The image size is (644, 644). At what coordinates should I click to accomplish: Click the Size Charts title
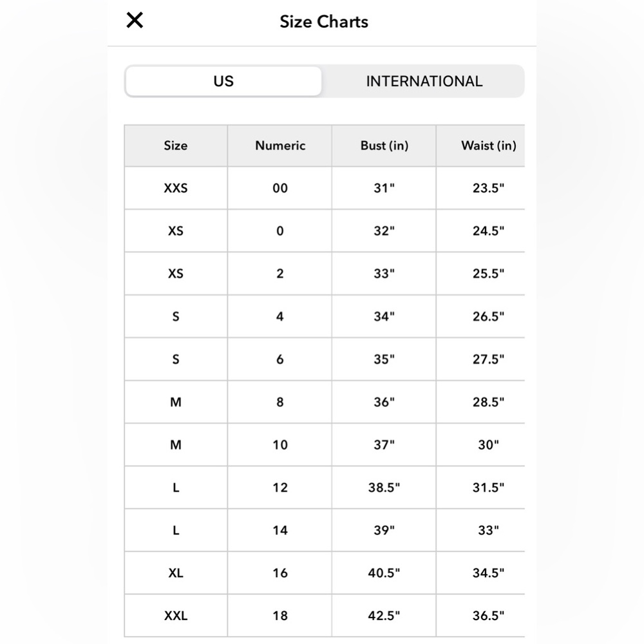point(324,22)
